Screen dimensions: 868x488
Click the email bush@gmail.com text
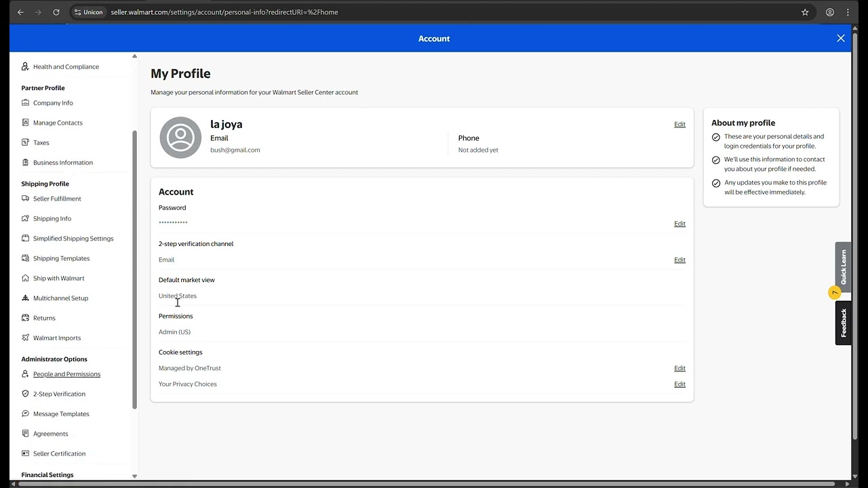[235, 150]
